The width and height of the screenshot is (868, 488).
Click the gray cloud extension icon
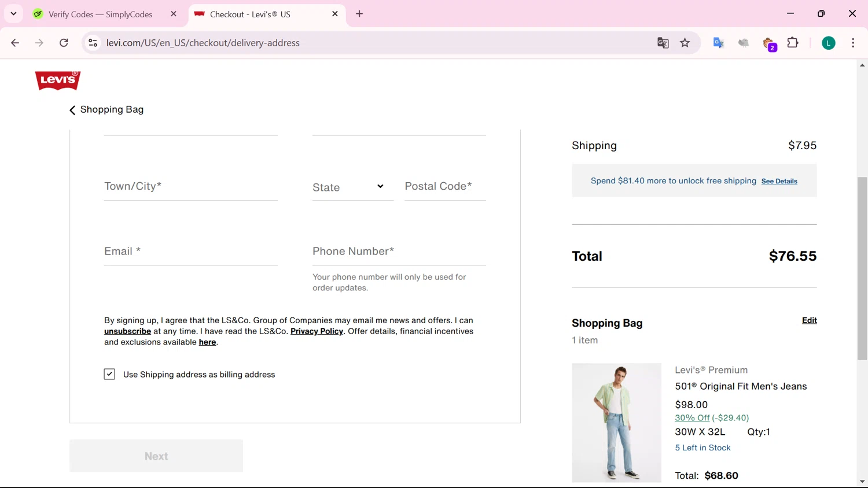[744, 43]
